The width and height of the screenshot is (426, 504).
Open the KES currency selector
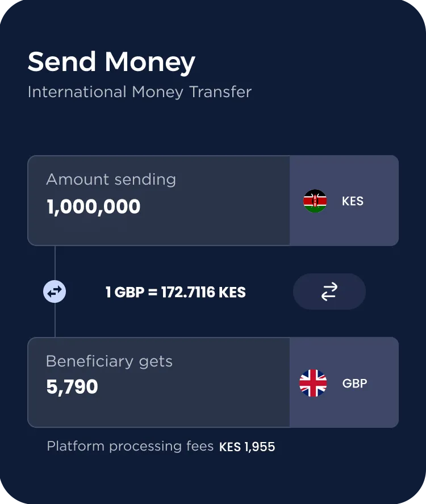coord(344,201)
